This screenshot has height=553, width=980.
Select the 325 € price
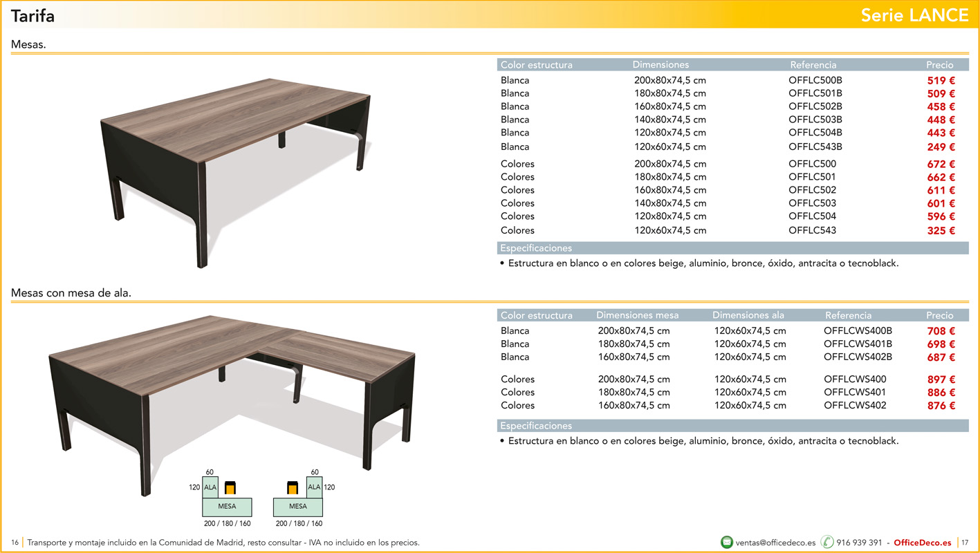(941, 230)
